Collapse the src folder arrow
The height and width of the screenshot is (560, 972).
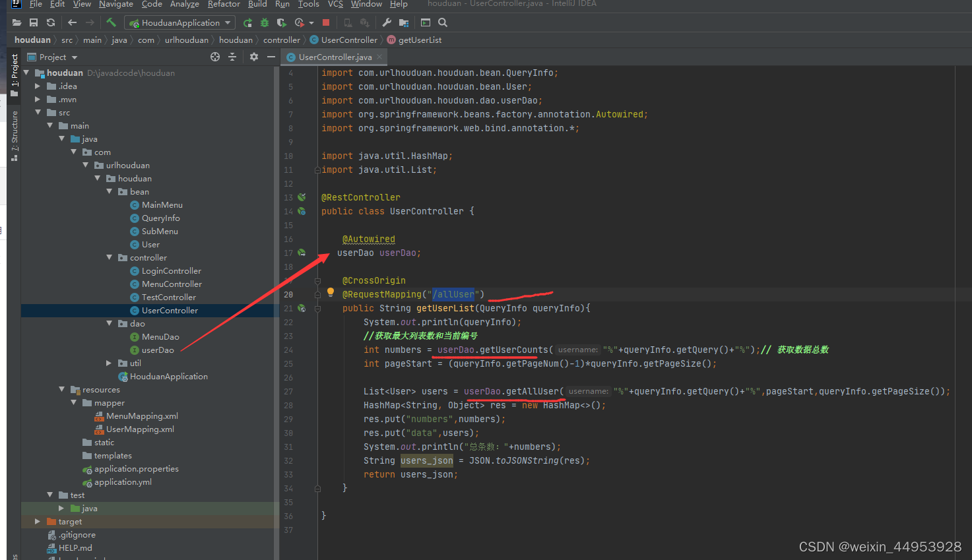pos(38,113)
